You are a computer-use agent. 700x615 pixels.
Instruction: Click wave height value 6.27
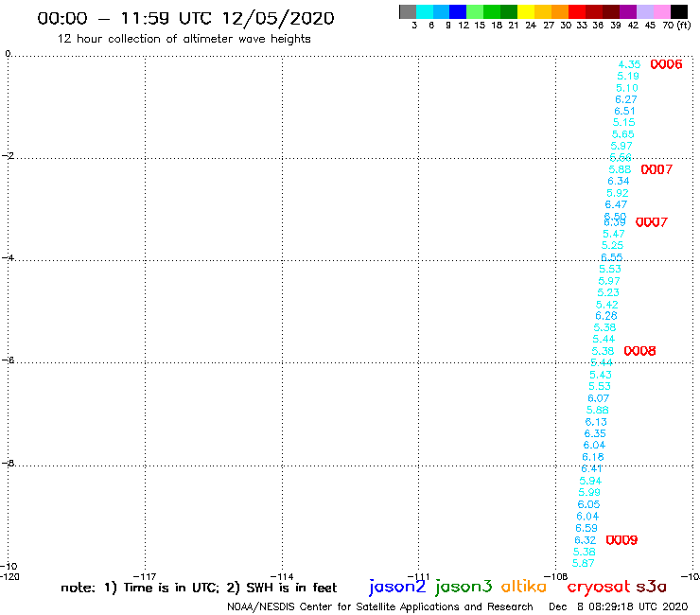[x=626, y=99]
